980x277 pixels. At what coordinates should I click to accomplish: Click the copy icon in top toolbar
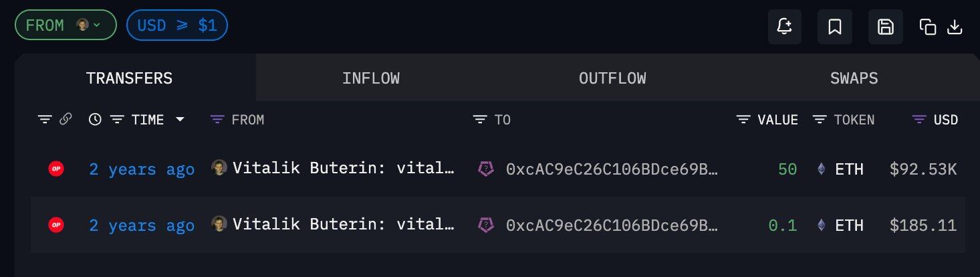pos(927,27)
